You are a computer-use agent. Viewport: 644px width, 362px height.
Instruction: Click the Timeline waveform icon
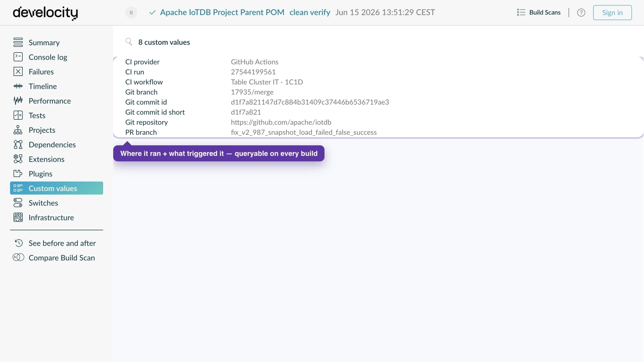[18, 86]
